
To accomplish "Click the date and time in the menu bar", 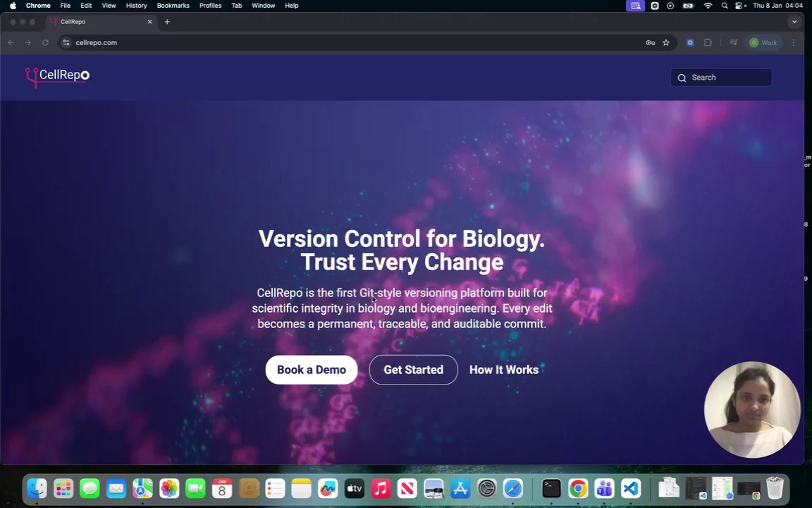I will pyautogui.click(x=778, y=6).
